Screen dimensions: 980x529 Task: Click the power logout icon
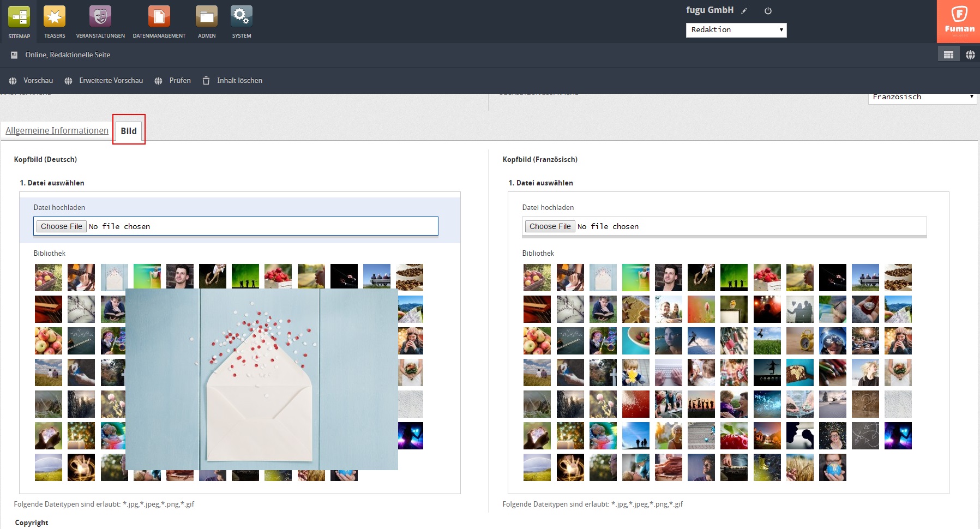click(x=768, y=11)
